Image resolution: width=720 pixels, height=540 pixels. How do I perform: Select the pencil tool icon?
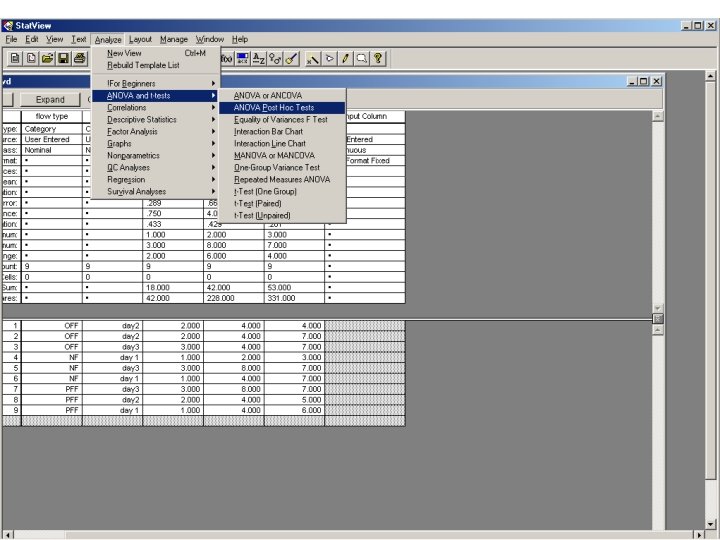coord(345,58)
